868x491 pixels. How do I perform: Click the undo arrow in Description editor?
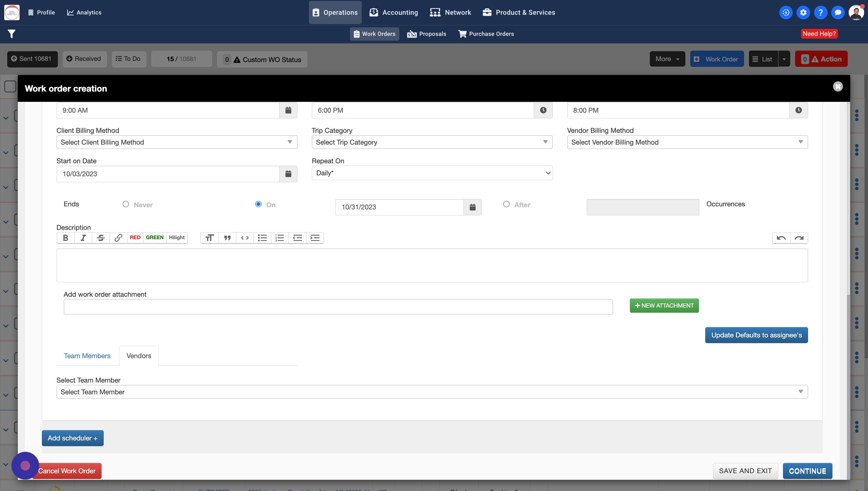tap(781, 238)
